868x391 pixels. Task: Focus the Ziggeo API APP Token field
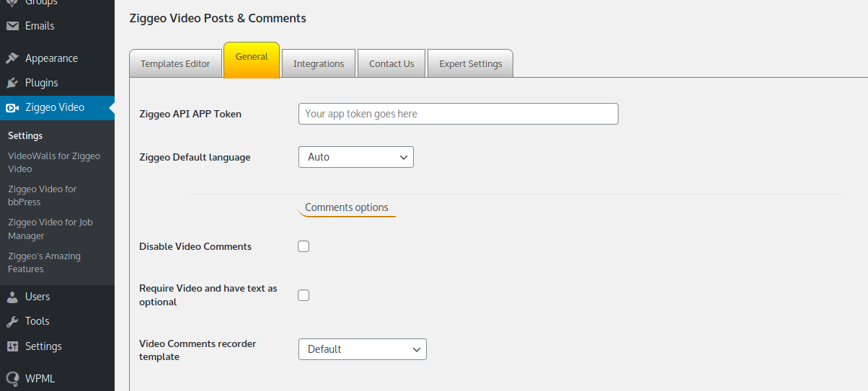[x=459, y=114]
